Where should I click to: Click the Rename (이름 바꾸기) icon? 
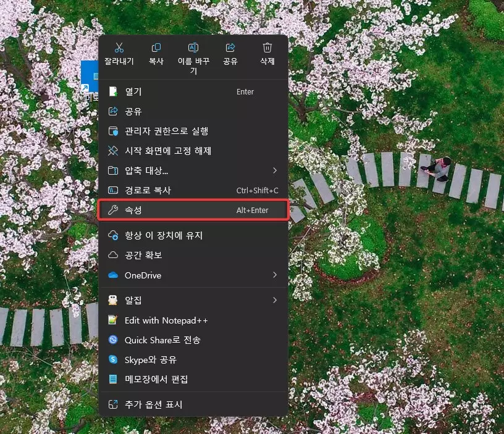193,48
